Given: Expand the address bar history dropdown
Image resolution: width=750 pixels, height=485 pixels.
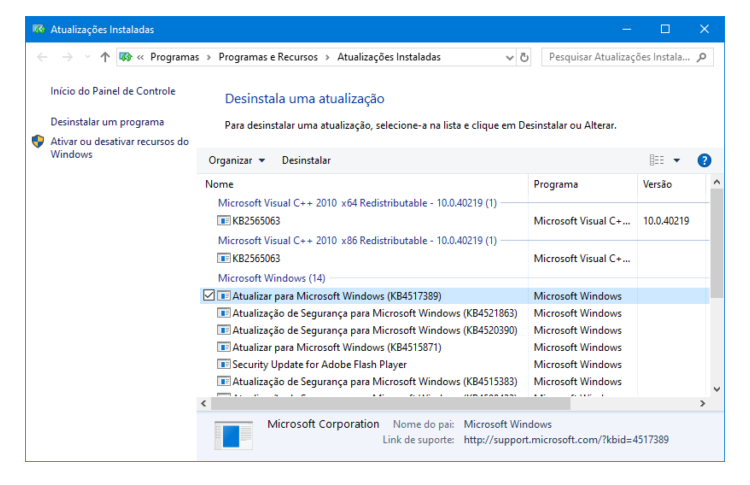Looking at the screenshot, I should tap(509, 58).
